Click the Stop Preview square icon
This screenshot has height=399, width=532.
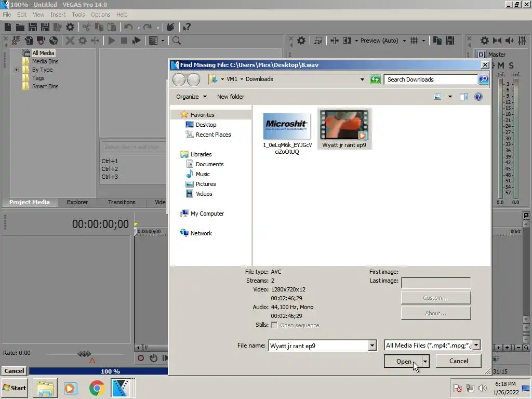[124, 41]
